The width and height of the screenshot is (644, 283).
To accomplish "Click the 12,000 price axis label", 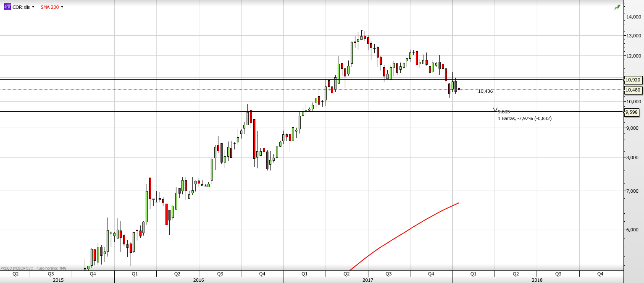I will tap(633, 56).
